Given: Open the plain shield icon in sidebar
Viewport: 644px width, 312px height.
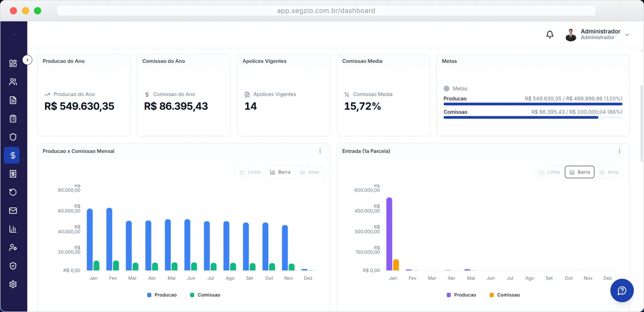Looking at the screenshot, I should pos(13,137).
